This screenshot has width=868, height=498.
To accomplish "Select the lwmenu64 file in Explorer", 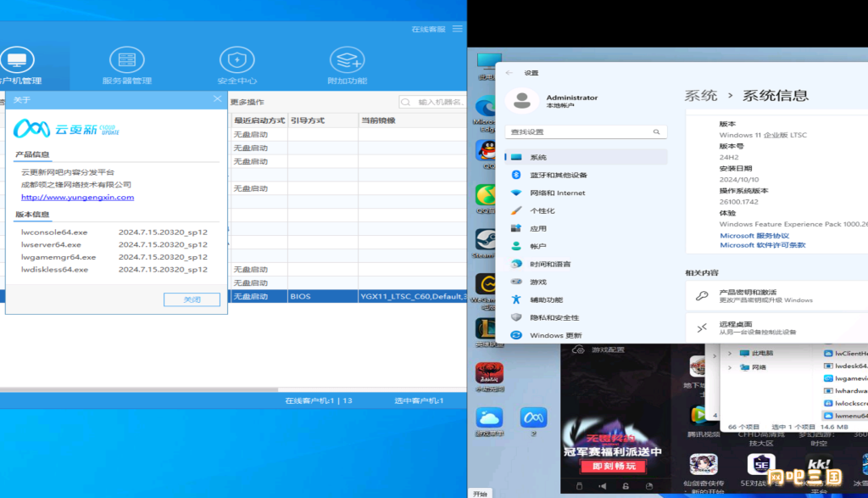I will tap(845, 416).
